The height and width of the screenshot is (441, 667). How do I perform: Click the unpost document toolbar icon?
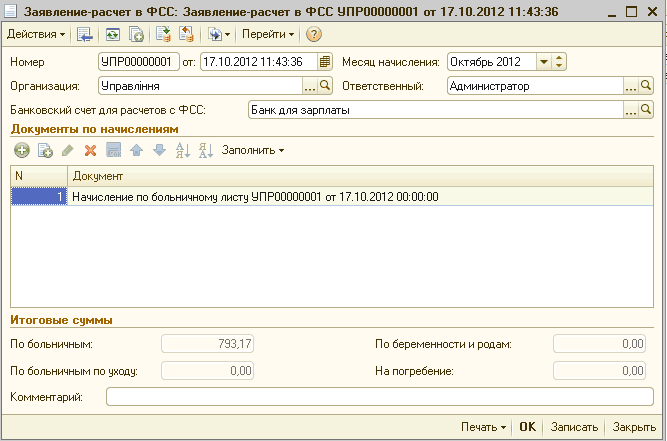point(186,34)
